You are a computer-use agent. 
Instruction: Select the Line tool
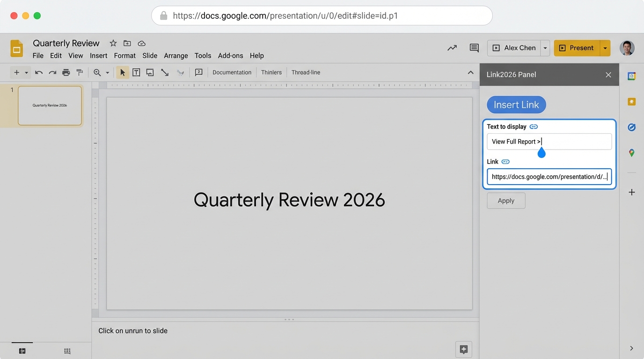pyautogui.click(x=165, y=72)
